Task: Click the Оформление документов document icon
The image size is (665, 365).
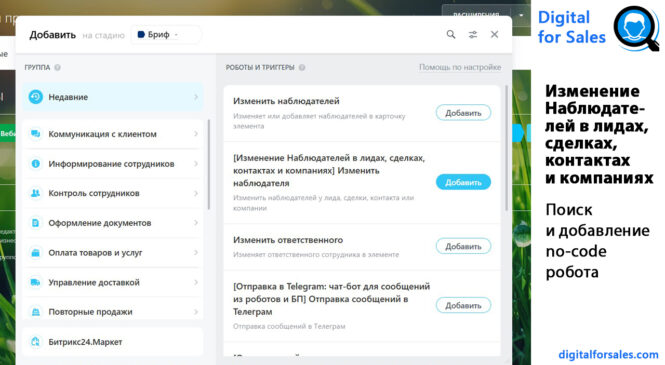Action: 36,223
